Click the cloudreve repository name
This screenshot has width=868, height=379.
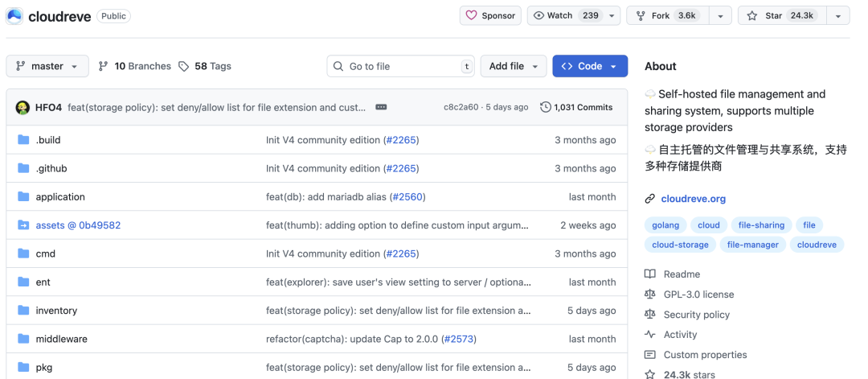coord(59,16)
